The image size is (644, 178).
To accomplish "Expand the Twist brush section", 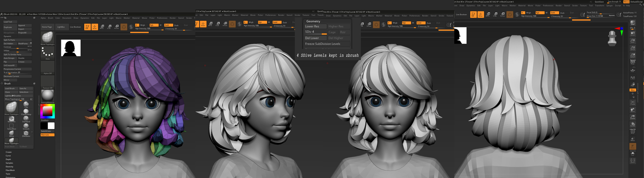I will (8, 174).
